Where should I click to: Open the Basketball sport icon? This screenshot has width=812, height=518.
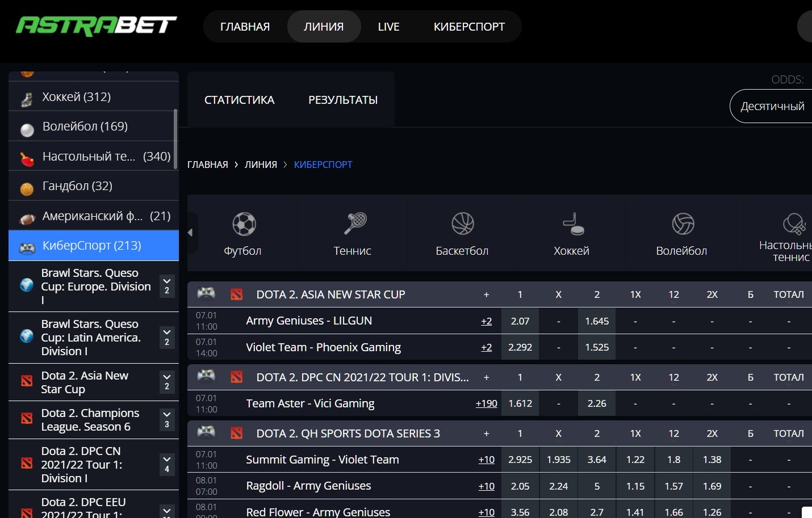pyautogui.click(x=463, y=224)
